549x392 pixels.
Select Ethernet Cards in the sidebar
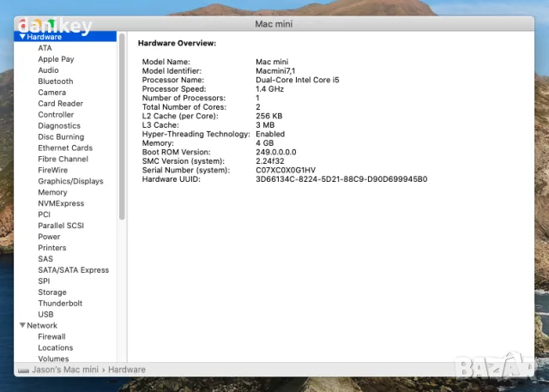[x=65, y=148]
